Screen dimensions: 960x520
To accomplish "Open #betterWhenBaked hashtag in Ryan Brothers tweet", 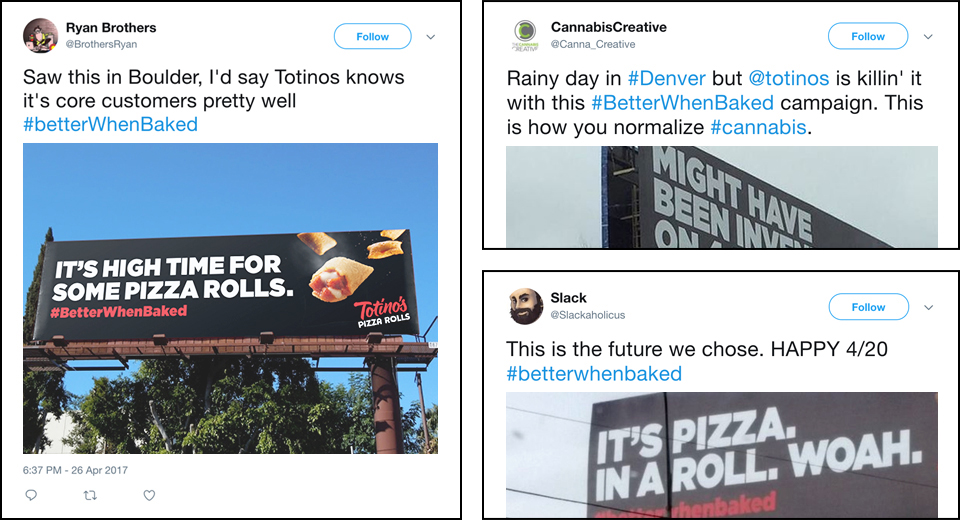I will coord(110,124).
